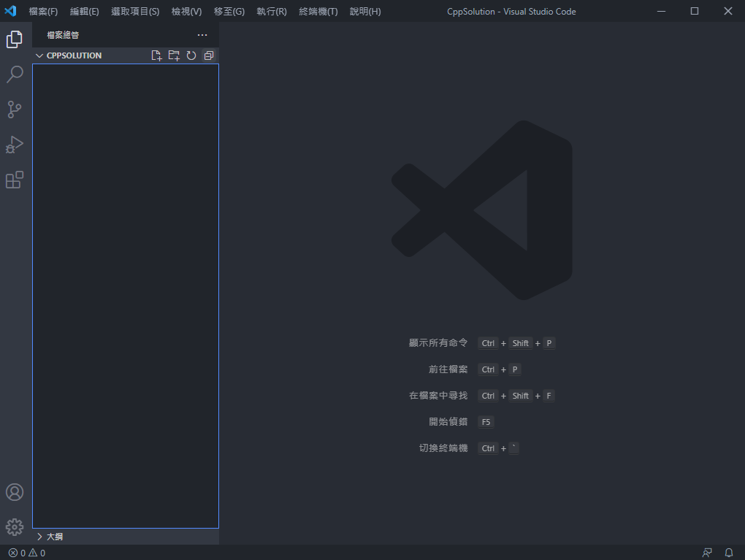The image size is (745, 560).
Task: Click errors and warnings count in status bar
Action: [27, 553]
